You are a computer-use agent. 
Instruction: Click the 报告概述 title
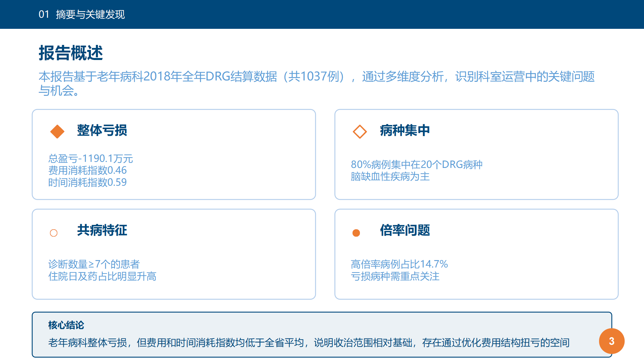(71, 53)
